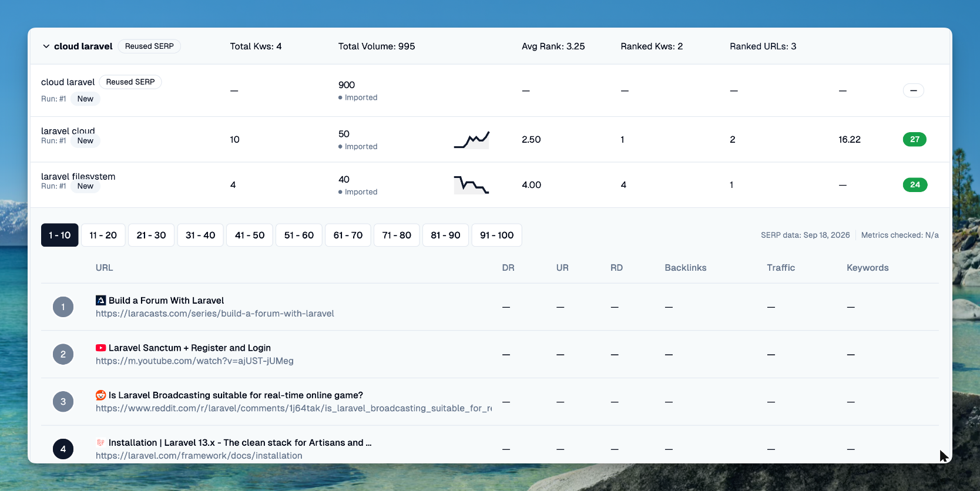
Task: Click the rank 4 position badge
Action: coord(63,449)
